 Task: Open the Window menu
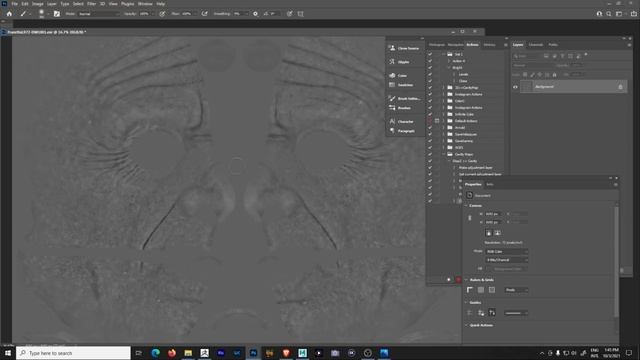[145, 4]
